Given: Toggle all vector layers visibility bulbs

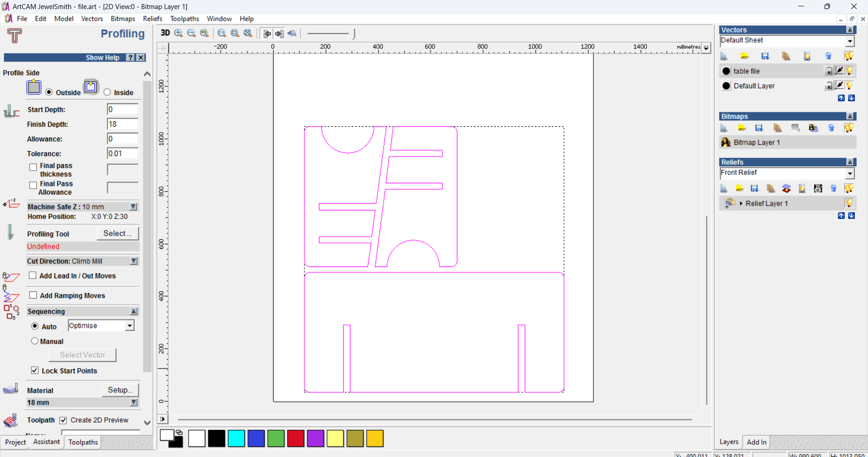Looking at the screenshot, I should [x=849, y=56].
